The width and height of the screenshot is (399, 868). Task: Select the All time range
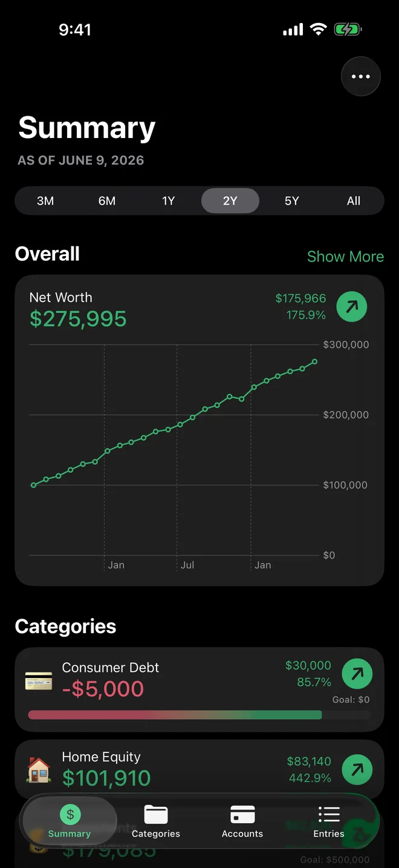tap(354, 201)
